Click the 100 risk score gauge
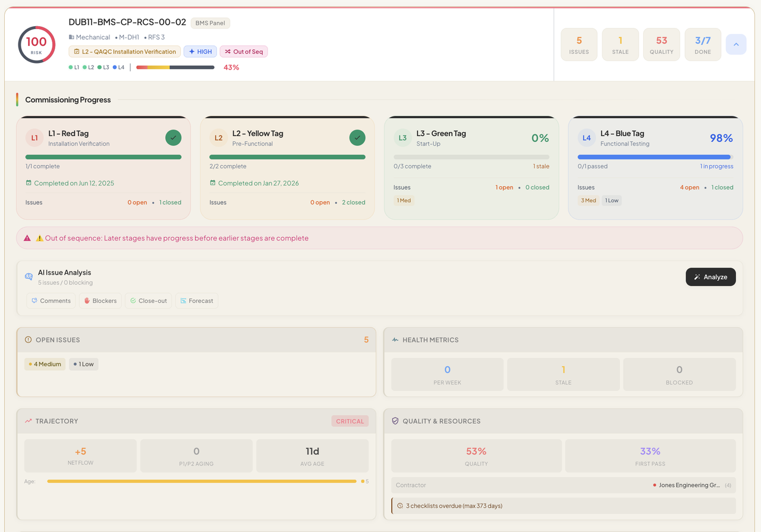The height and width of the screenshot is (532, 761). click(x=36, y=45)
